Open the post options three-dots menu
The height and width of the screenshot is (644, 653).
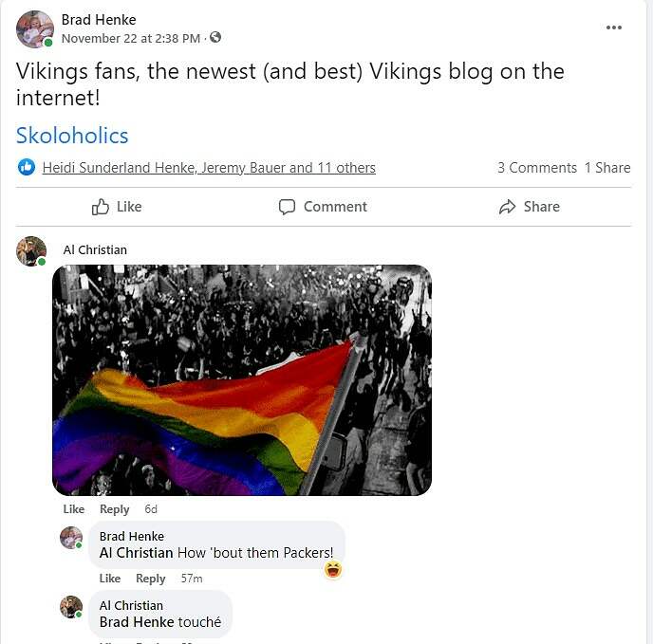[614, 28]
